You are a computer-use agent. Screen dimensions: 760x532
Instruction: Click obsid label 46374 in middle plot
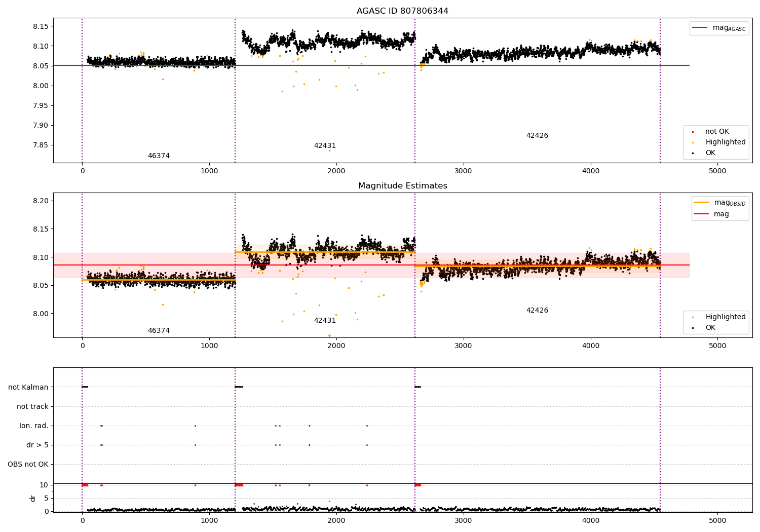(159, 331)
